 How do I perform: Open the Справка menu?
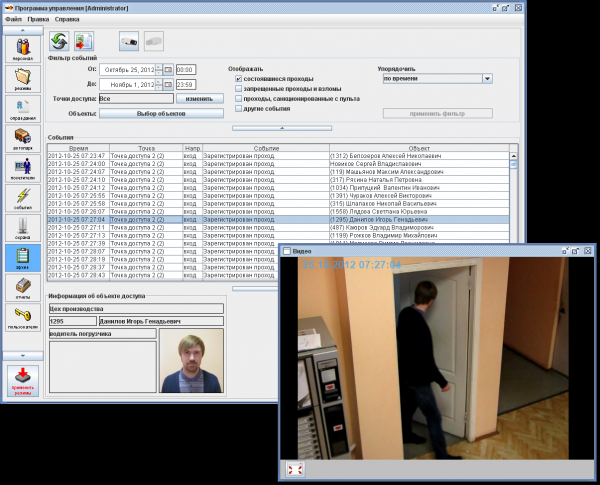tap(67, 19)
